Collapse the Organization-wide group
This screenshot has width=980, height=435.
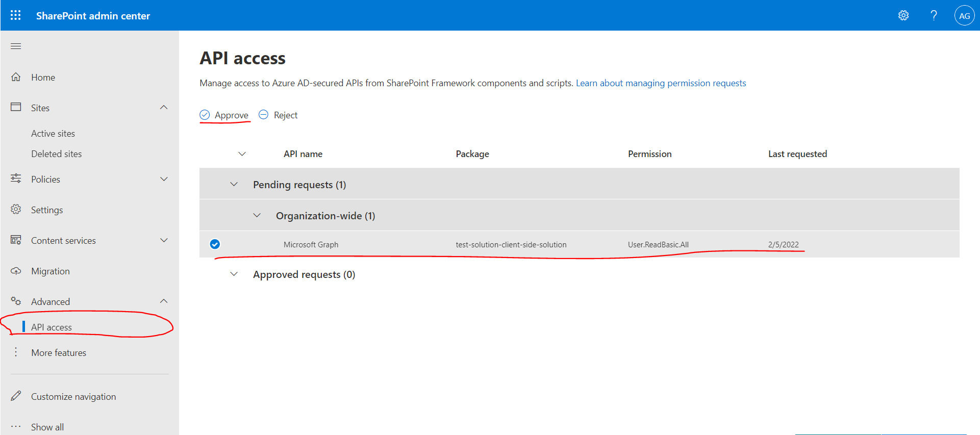coord(257,216)
